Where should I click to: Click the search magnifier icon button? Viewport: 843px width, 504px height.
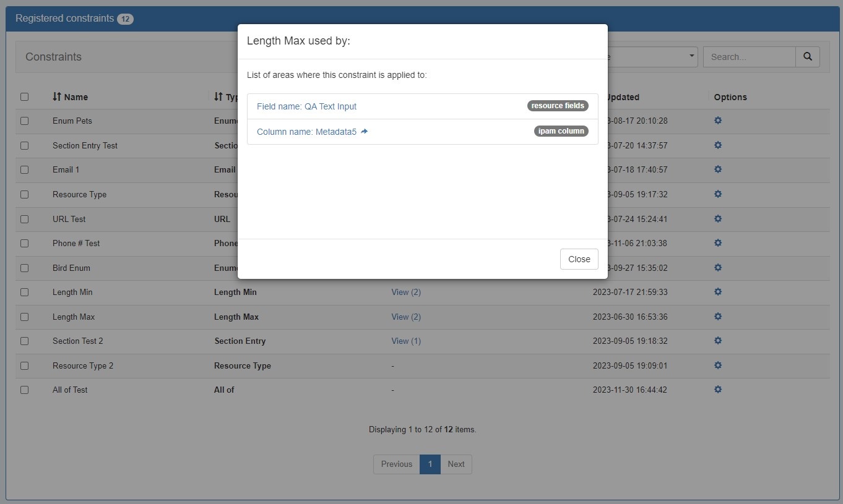(807, 57)
